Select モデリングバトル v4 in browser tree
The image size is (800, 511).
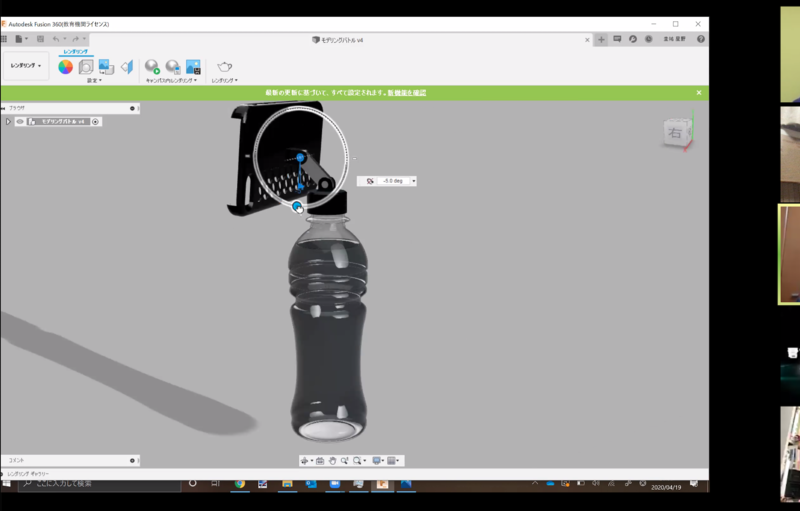(x=62, y=122)
